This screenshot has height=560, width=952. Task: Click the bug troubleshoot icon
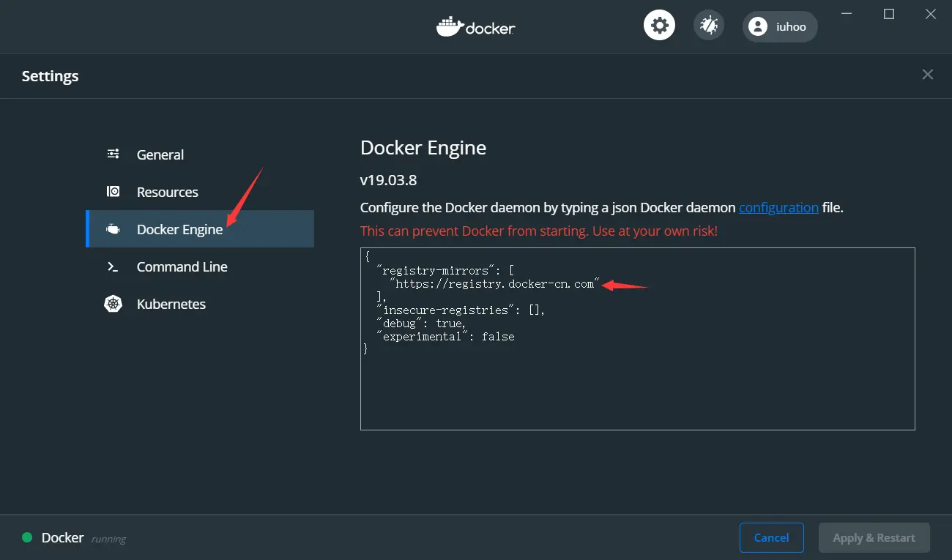point(708,26)
